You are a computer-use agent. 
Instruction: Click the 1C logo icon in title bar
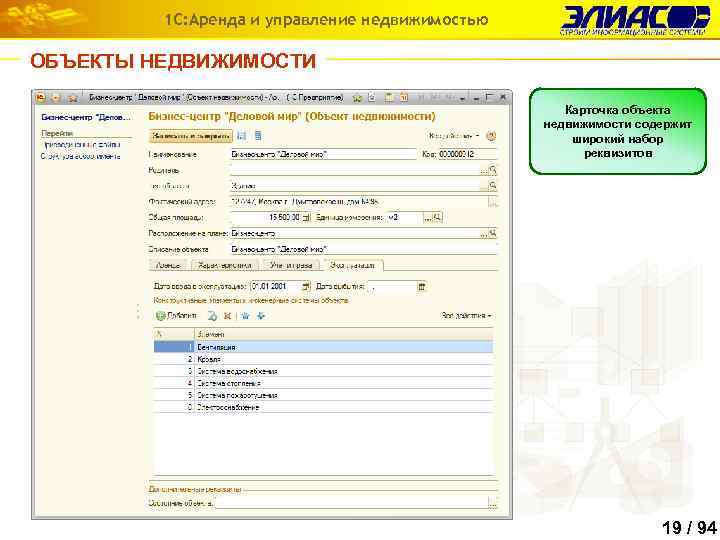(40, 98)
